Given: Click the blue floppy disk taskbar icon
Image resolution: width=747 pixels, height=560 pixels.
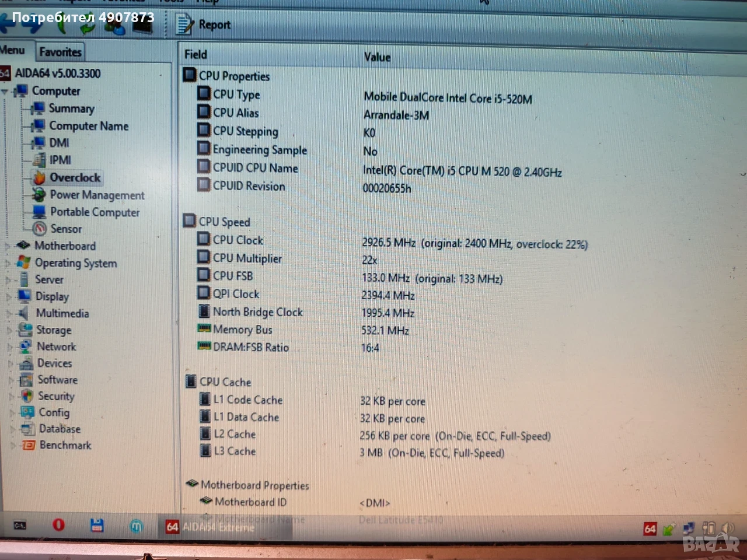Looking at the screenshot, I should click(97, 525).
